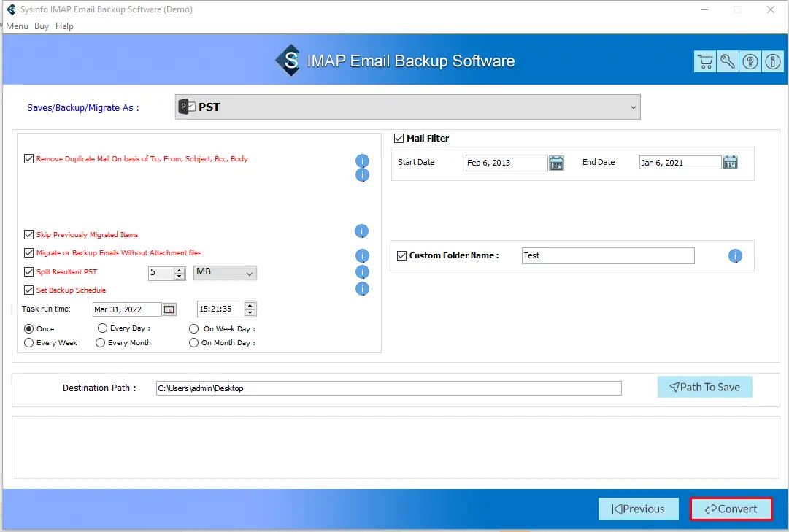Open Task run time calendar icon

[x=169, y=309]
